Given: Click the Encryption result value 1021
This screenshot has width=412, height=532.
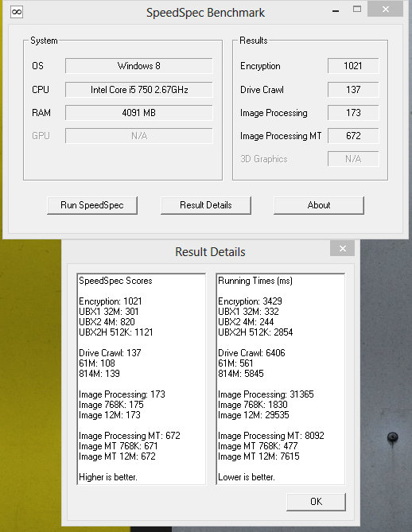Looking at the screenshot, I should pyautogui.click(x=353, y=66).
